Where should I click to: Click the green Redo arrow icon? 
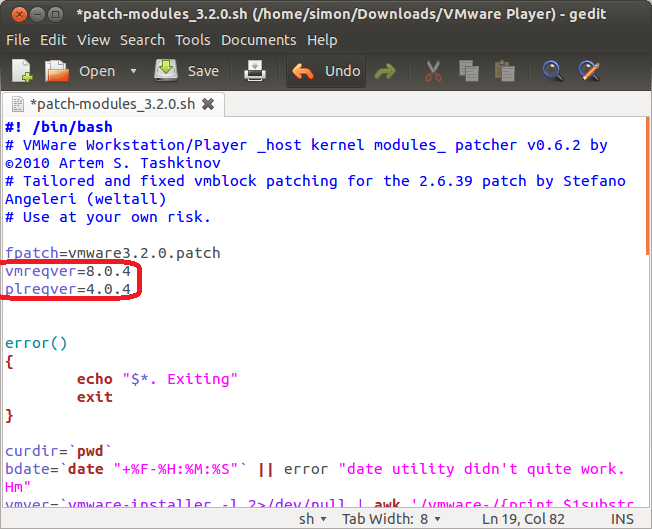coord(385,71)
